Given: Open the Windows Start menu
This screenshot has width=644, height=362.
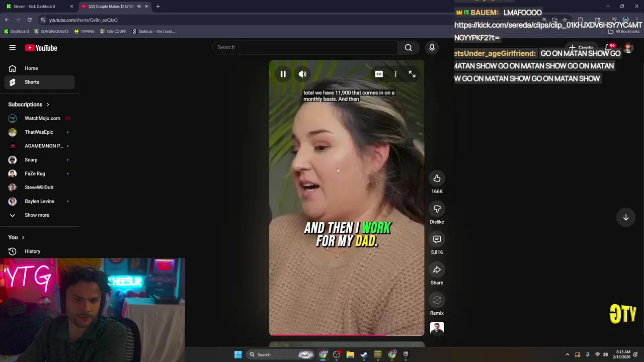Looking at the screenshot, I should (238, 354).
